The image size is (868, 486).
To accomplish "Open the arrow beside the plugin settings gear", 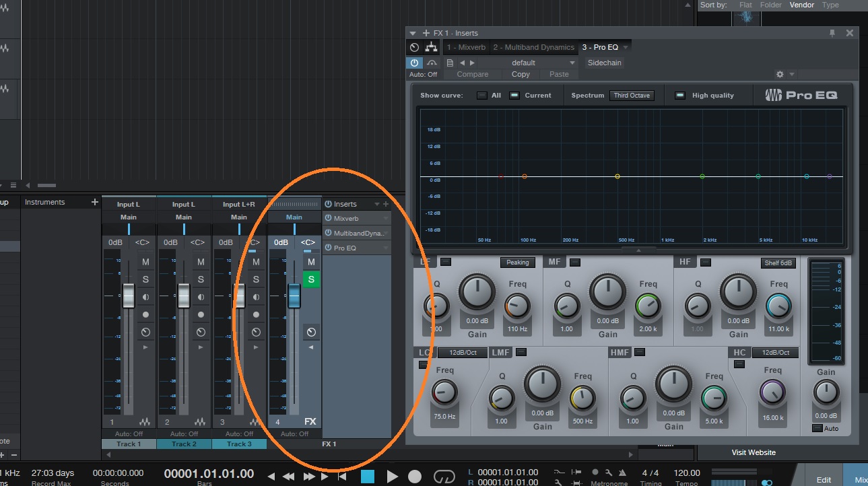I will pyautogui.click(x=792, y=75).
